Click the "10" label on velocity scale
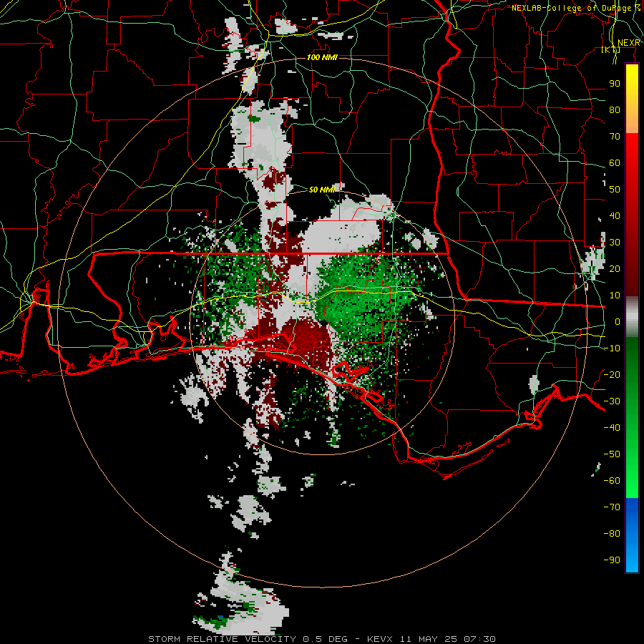Image resolution: width=644 pixels, height=644 pixels. (615, 296)
